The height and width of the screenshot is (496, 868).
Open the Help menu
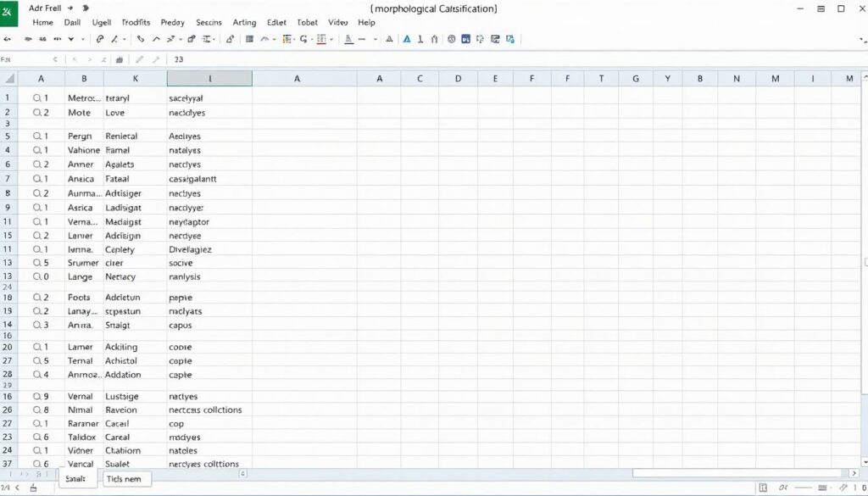366,23
